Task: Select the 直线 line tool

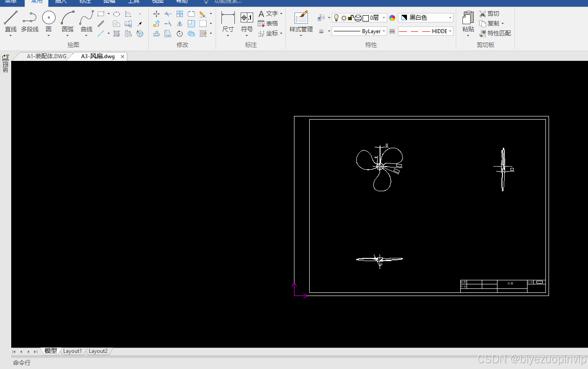Action: click(x=10, y=22)
